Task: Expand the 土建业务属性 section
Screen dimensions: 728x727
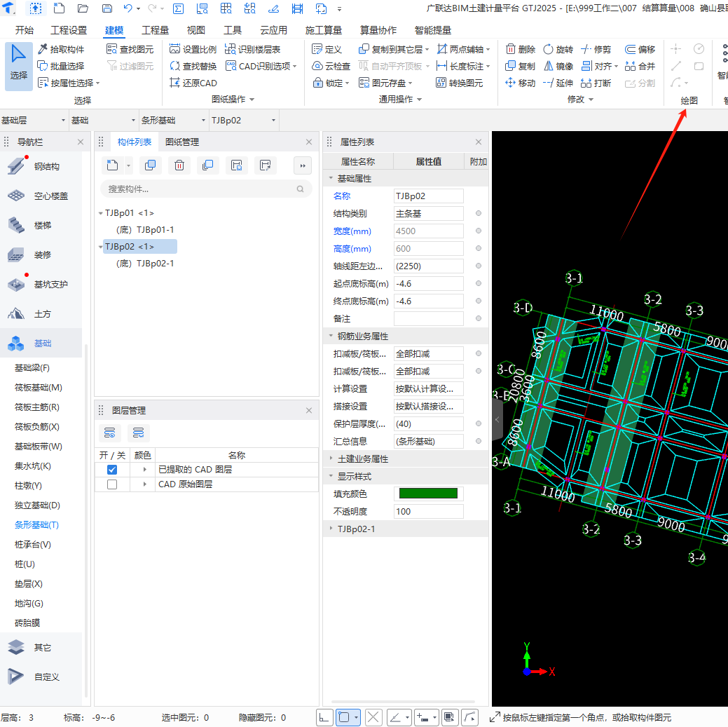Action: (x=331, y=459)
